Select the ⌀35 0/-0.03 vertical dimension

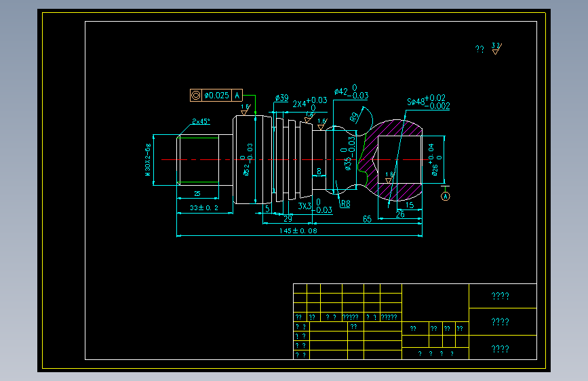click(x=348, y=153)
